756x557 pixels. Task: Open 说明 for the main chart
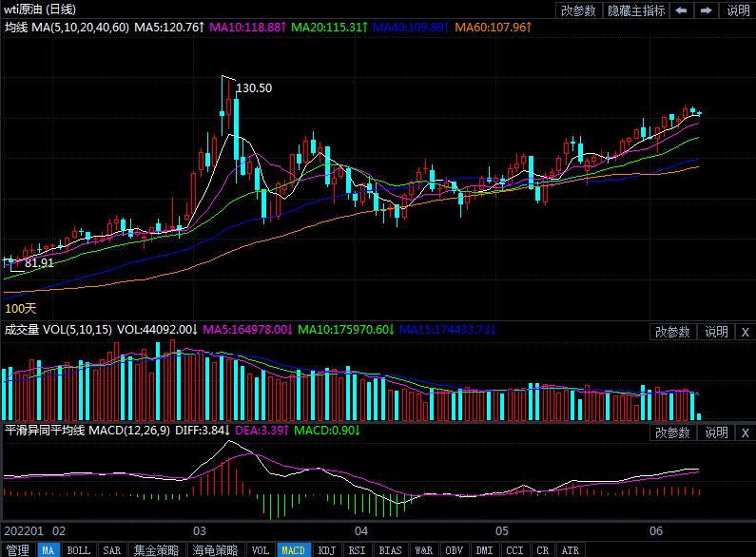738,10
